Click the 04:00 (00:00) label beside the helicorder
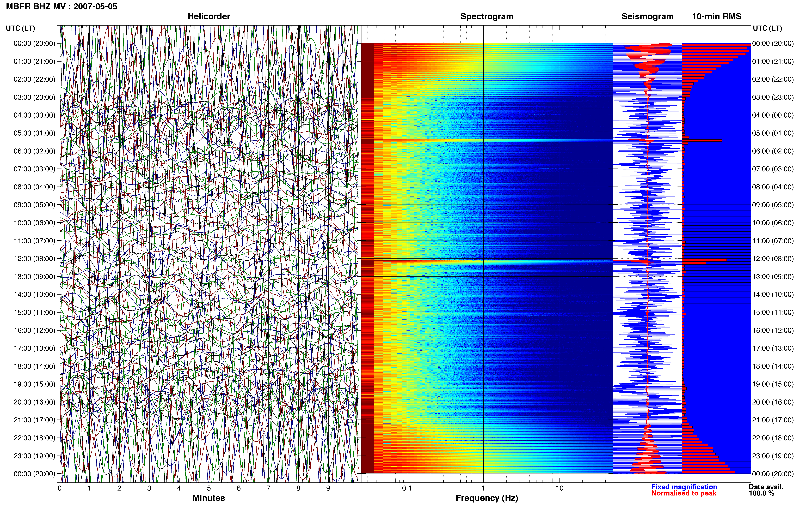The height and width of the screenshot is (508, 812). [x=34, y=115]
